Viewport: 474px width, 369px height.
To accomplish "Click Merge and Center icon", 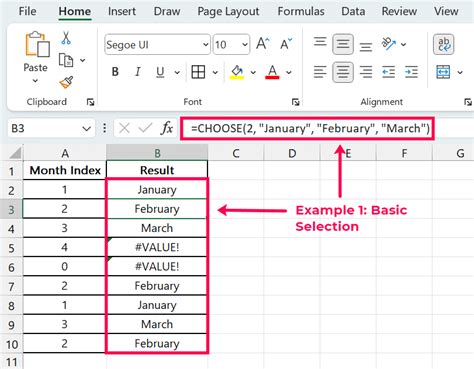I will click(x=443, y=72).
